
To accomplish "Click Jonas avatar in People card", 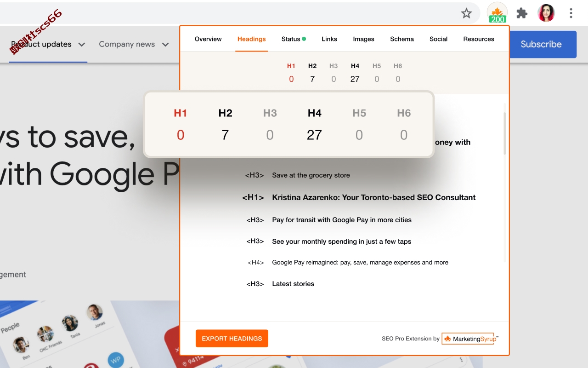I will [95, 312].
